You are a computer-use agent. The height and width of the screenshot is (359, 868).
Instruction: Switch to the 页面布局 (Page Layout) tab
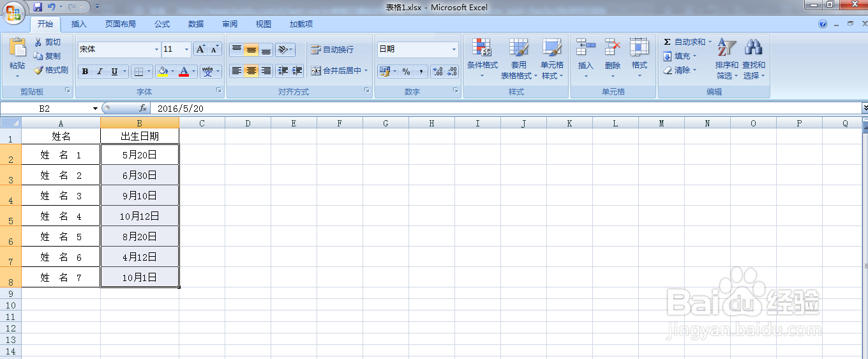pyautogui.click(x=120, y=24)
